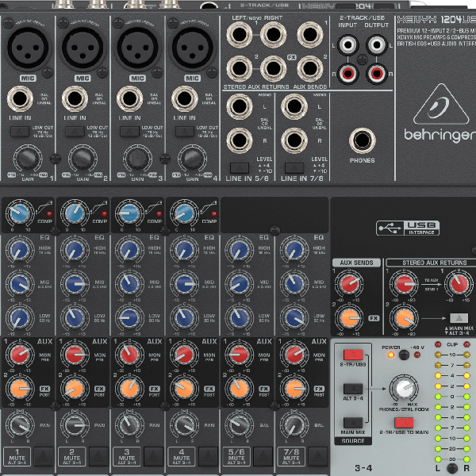The image size is (476, 476).
Task: Click channel 2 EQ MID knob
Action: tap(75, 284)
